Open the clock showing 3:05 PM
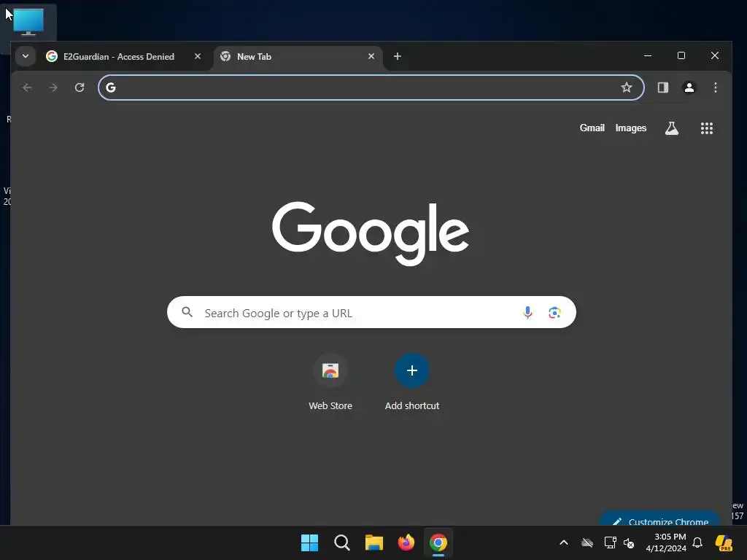The width and height of the screenshot is (747, 560). pyautogui.click(x=666, y=542)
